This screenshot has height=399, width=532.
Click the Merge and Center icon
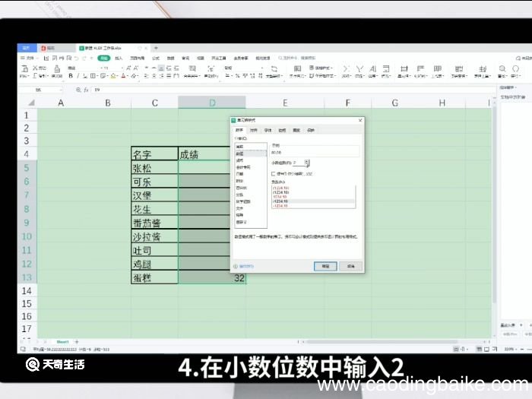click(x=192, y=68)
